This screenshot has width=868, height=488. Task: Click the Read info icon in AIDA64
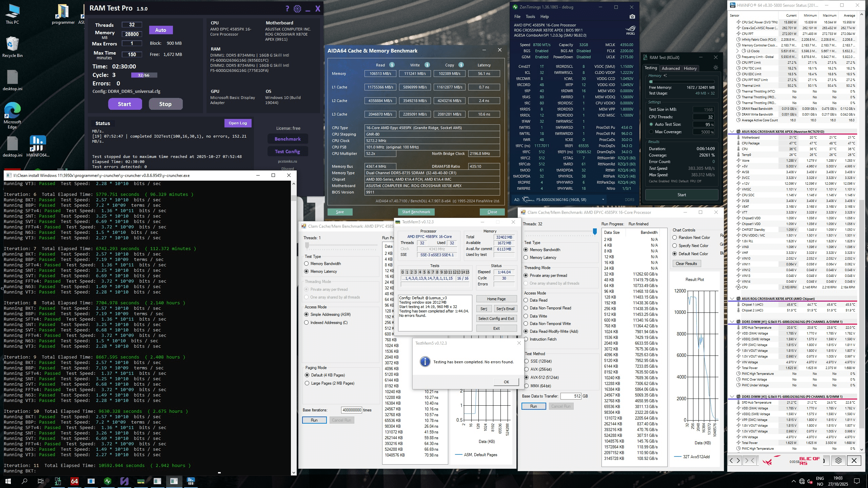coord(392,65)
